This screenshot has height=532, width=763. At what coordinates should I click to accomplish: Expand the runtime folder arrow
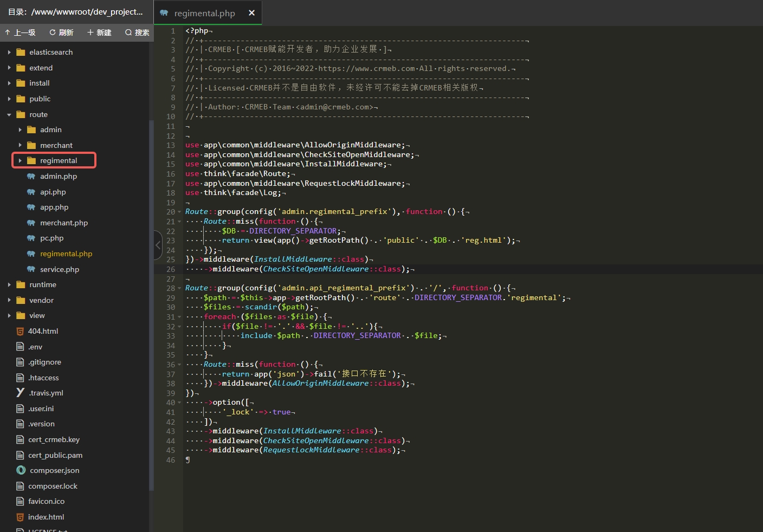pos(9,285)
